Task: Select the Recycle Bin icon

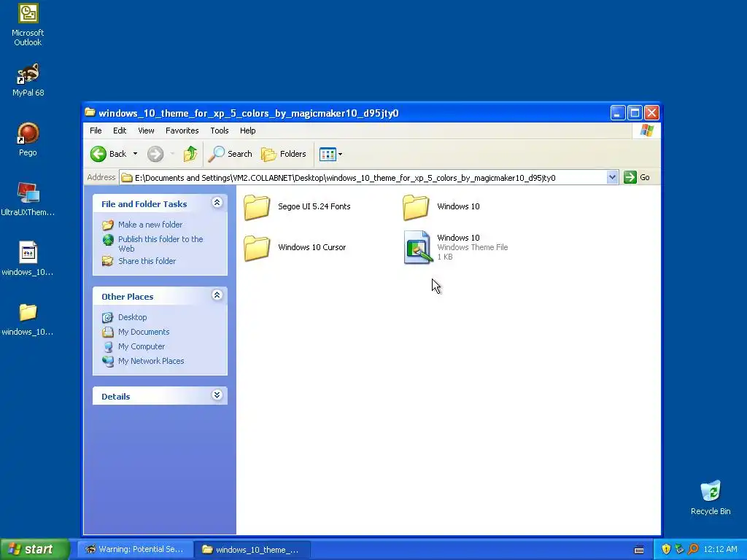Action: click(x=711, y=497)
